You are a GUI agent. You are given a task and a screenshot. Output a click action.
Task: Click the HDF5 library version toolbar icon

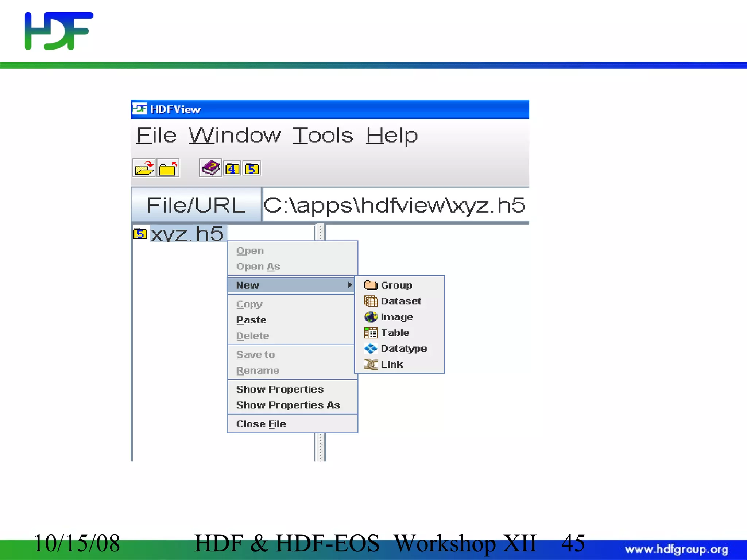click(252, 168)
